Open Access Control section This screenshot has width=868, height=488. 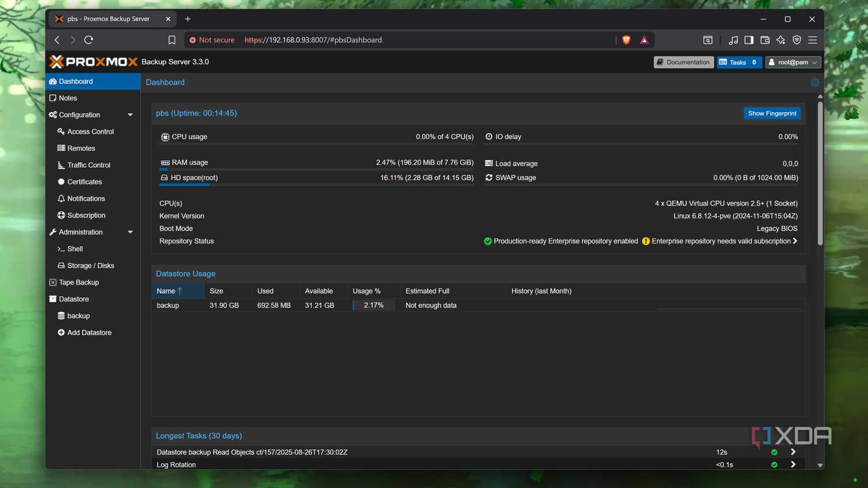tap(93, 132)
